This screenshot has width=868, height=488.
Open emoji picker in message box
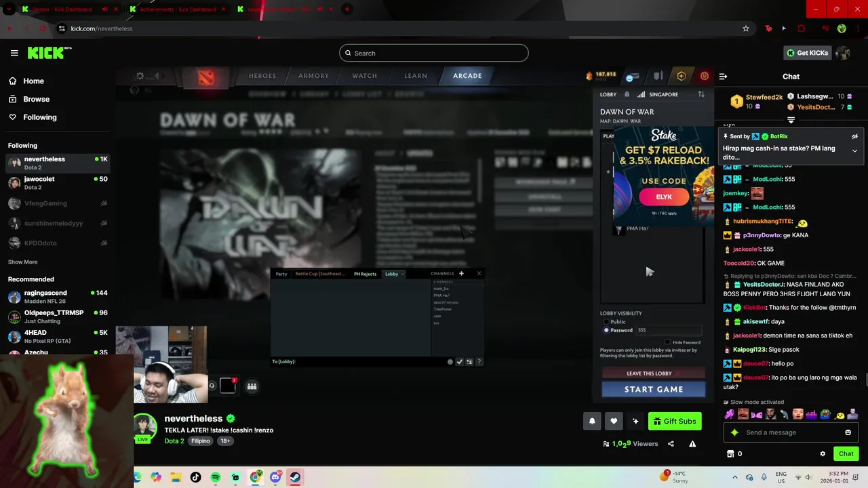tap(848, 432)
